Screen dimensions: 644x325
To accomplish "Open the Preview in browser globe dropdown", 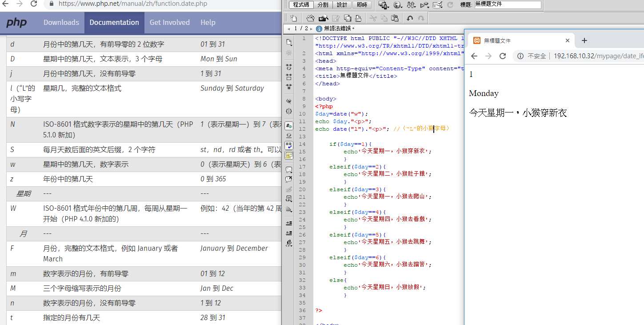I will click(x=398, y=5).
